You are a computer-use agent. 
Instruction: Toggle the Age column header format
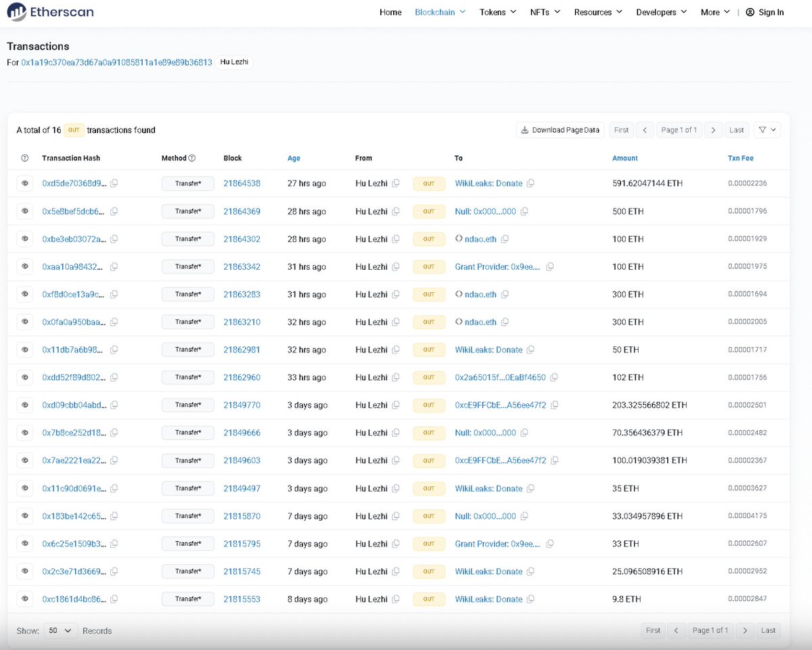coord(294,158)
